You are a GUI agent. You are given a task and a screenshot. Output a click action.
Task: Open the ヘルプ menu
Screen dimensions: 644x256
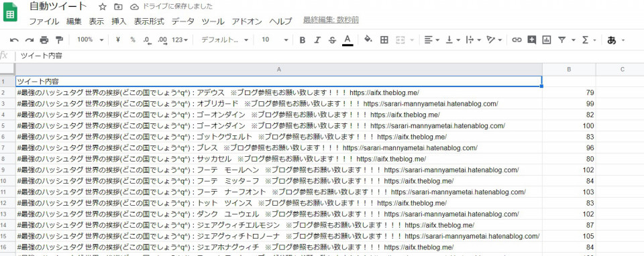tap(280, 21)
